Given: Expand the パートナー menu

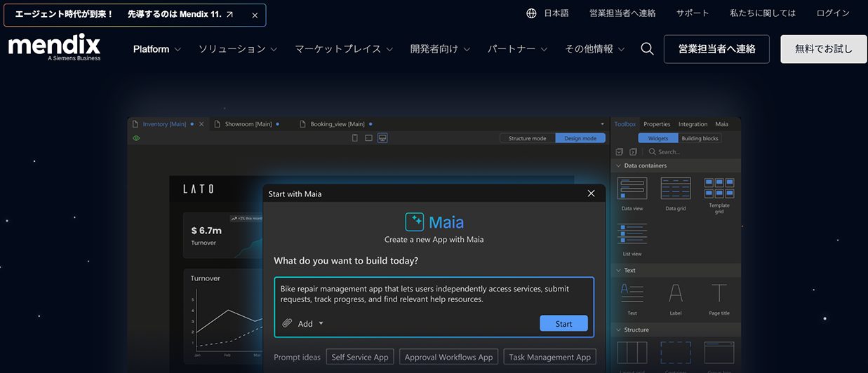Looking at the screenshot, I should tap(518, 49).
